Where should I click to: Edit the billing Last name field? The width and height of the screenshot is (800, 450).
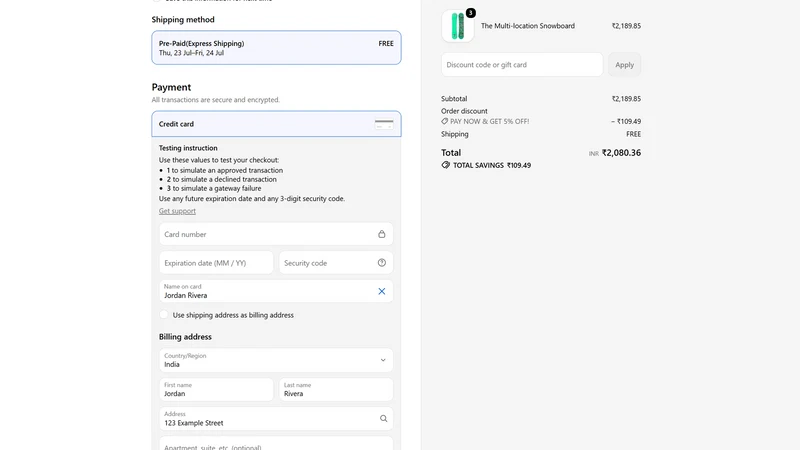[x=336, y=389]
